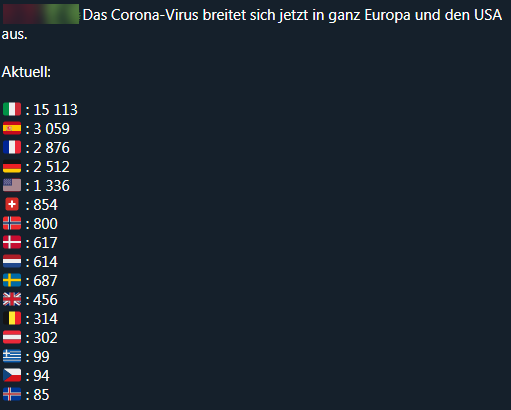Click the word Aktuell
The image size is (511, 410).
(x=26, y=72)
